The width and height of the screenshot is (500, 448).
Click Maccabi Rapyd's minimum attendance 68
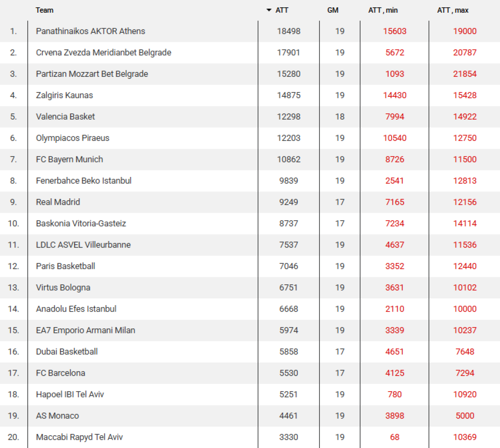(395, 438)
